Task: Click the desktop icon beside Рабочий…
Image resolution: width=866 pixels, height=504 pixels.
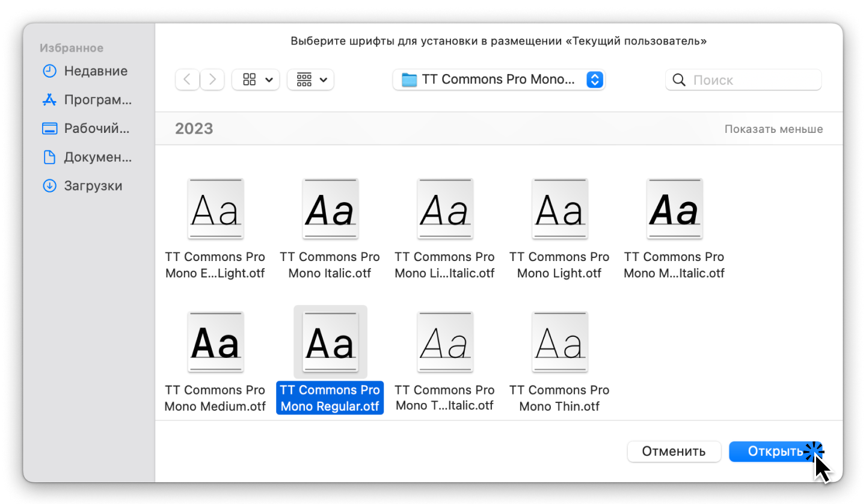Action: [49, 129]
